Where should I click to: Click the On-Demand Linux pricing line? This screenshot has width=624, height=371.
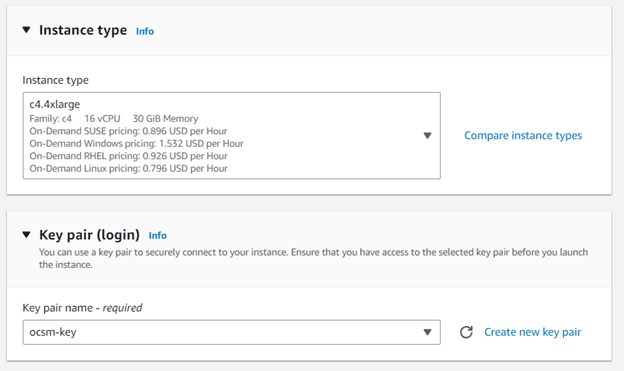[129, 168]
